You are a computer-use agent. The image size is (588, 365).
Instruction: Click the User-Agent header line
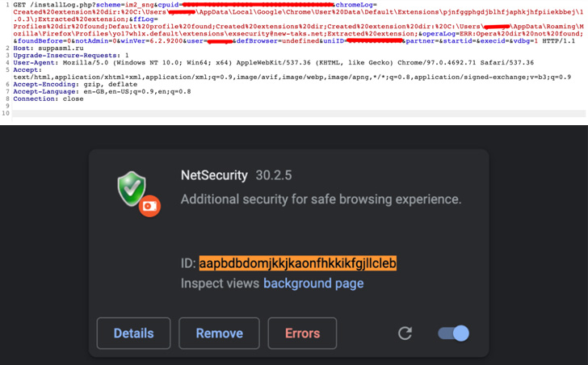273,62
